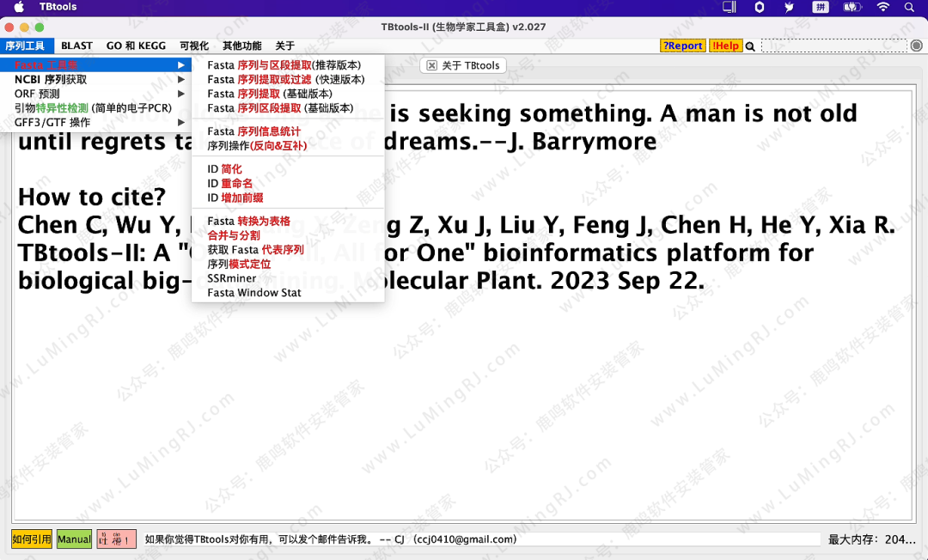
Task: Open the BLAST menu
Action: [76, 45]
